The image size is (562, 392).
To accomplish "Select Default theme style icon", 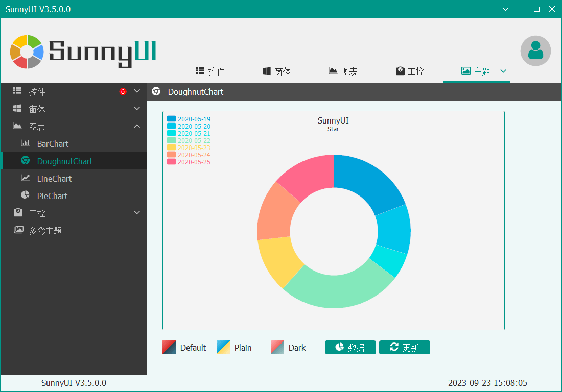I will click(169, 347).
